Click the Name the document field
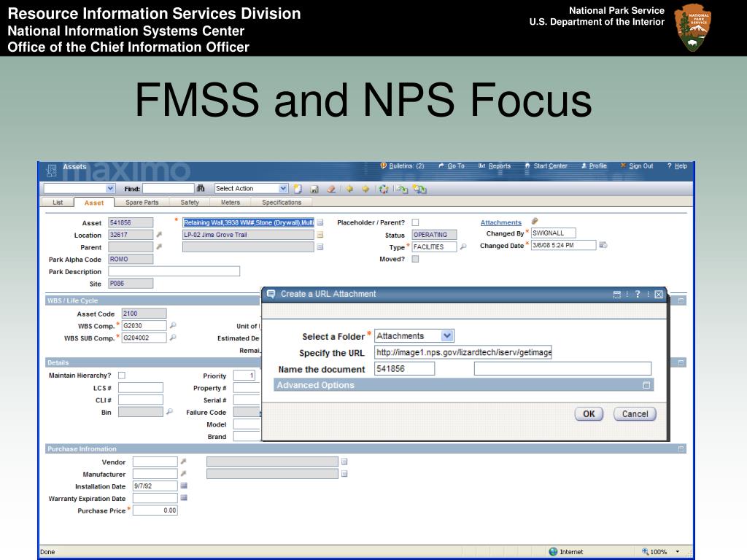The height and width of the screenshot is (560, 747). [404, 368]
